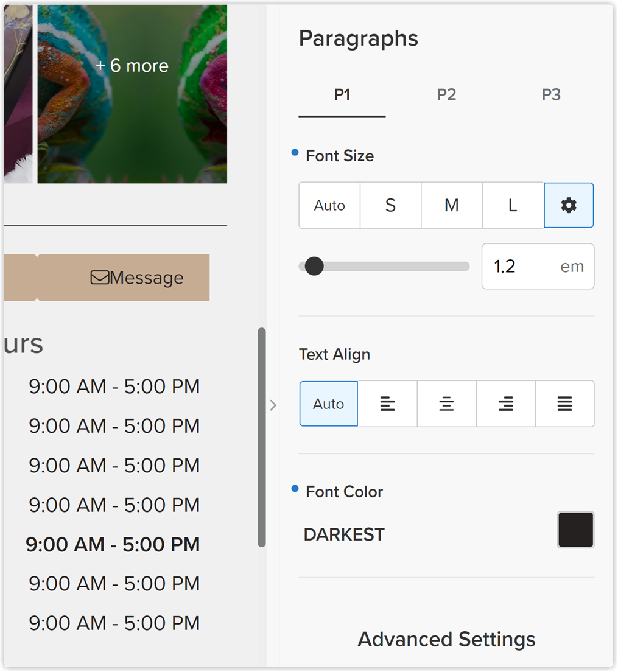618x672 pixels.
Task: Select left text alignment icon
Action: coord(387,404)
